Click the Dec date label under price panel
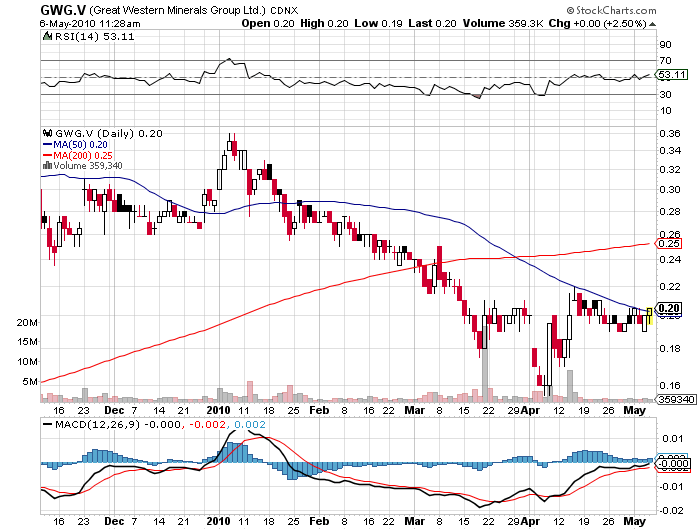 [114, 410]
